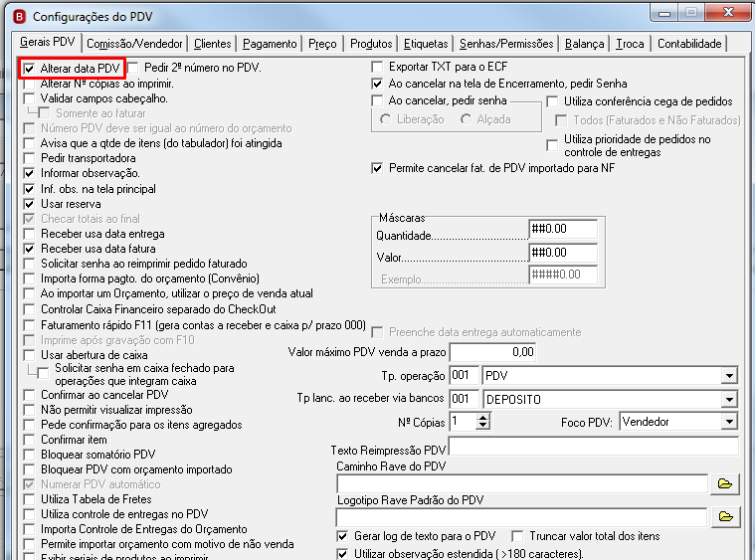This screenshot has height=560, width=755.
Task: Click the Tp. operação code field 001
Action: (465, 376)
